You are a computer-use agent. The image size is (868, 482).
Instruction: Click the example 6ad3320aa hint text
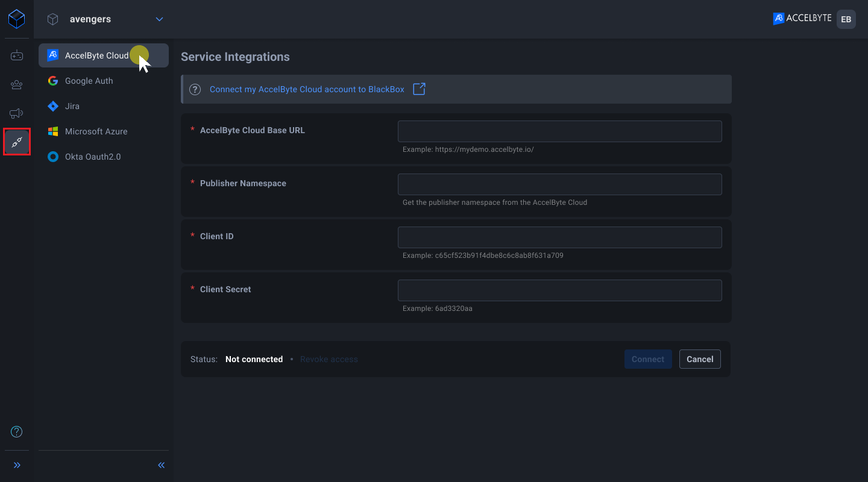coord(438,308)
